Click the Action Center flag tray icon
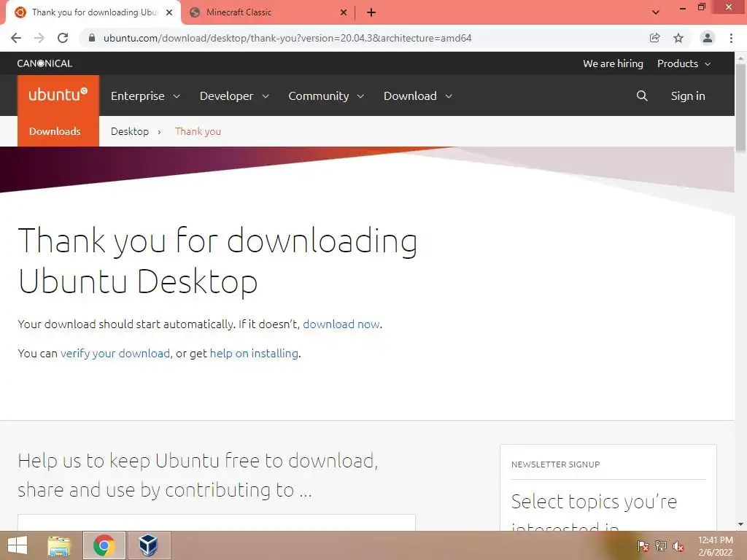Viewport: 747px width, 560px height. (643, 545)
